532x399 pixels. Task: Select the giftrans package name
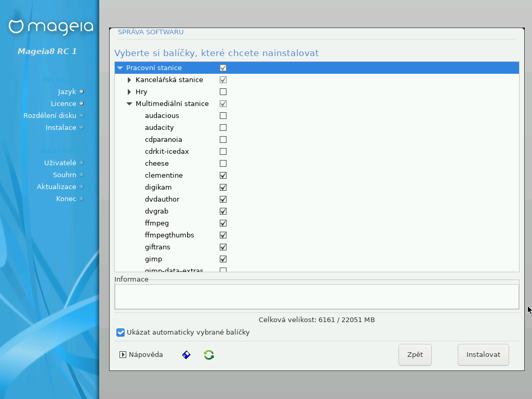(x=157, y=247)
